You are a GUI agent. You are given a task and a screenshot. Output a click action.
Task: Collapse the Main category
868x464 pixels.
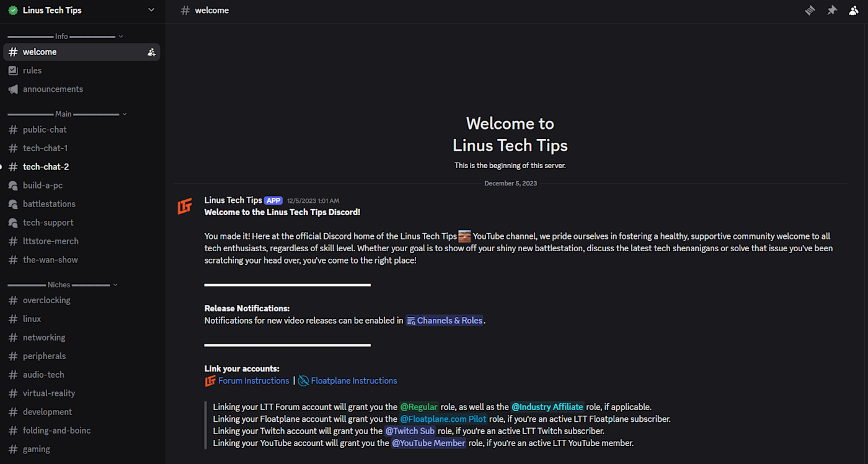pyautogui.click(x=67, y=114)
